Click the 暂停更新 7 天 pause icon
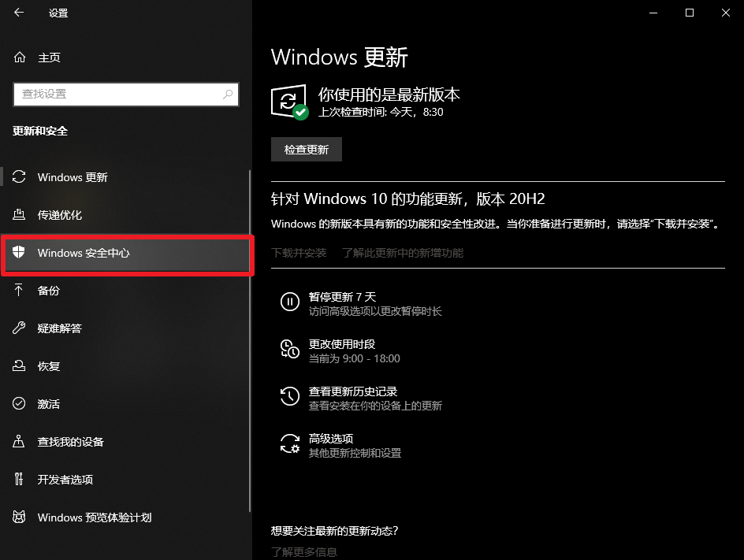744x560 pixels. pyautogui.click(x=290, y=302)
